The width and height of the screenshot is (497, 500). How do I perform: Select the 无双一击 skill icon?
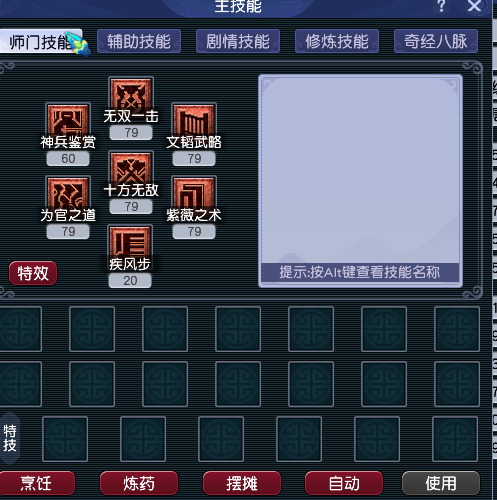click(131, 98)
